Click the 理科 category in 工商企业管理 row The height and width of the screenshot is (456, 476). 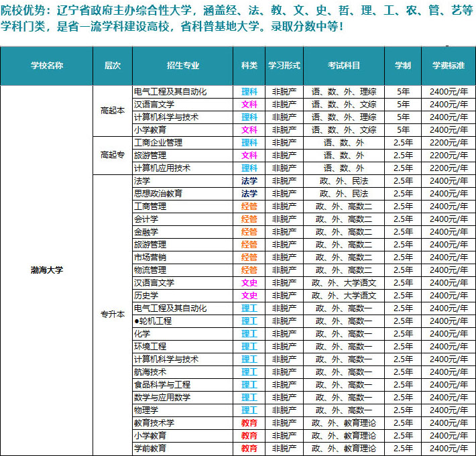click(x=249, y=143)
